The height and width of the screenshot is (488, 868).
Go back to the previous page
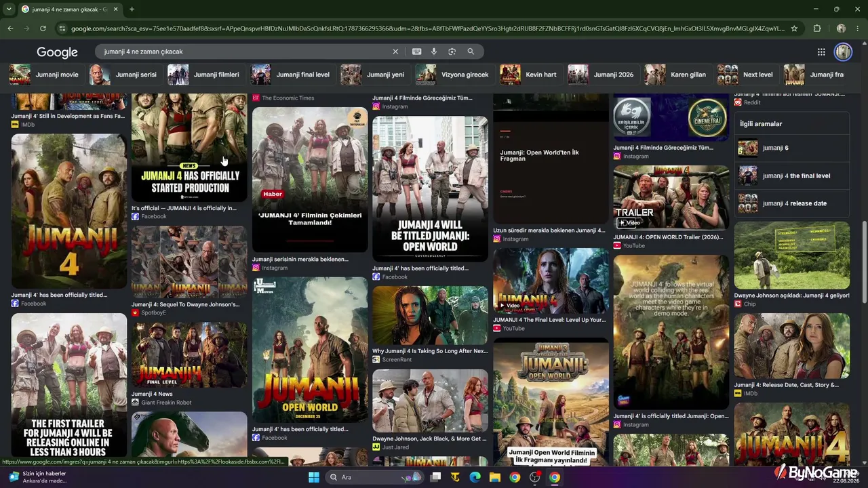pos(10,28)
